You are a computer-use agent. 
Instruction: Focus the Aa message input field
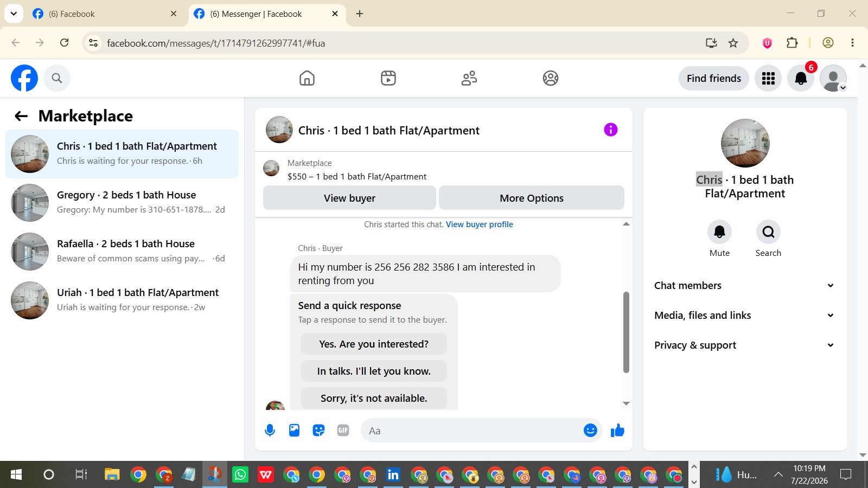(x=471, y=431)
